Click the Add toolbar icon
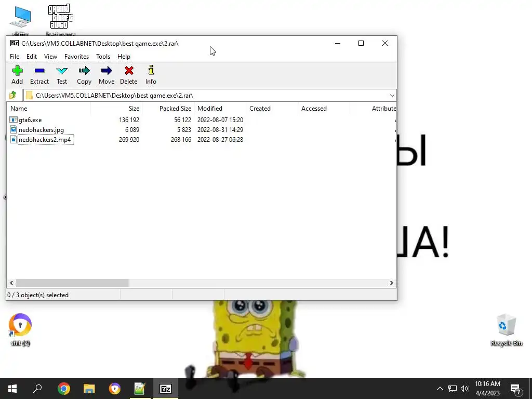This screenshot has width=532, height=399. pos(17,71)
